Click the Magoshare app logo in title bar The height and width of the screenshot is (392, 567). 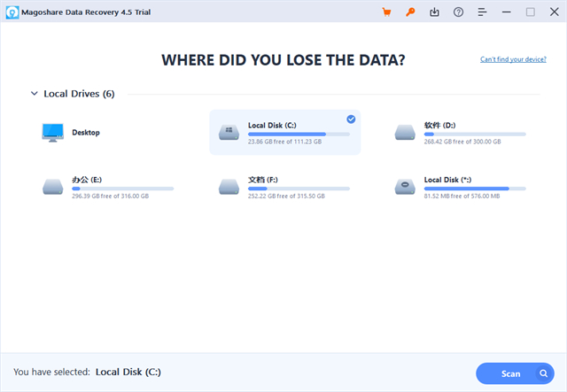12,12
